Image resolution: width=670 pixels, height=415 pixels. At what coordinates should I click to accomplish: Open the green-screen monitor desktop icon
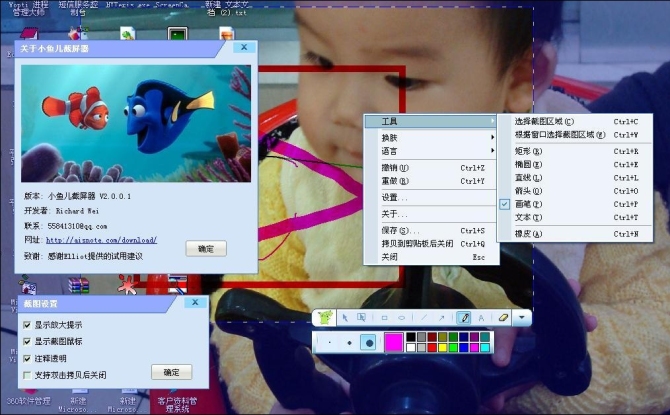[177, 34]
